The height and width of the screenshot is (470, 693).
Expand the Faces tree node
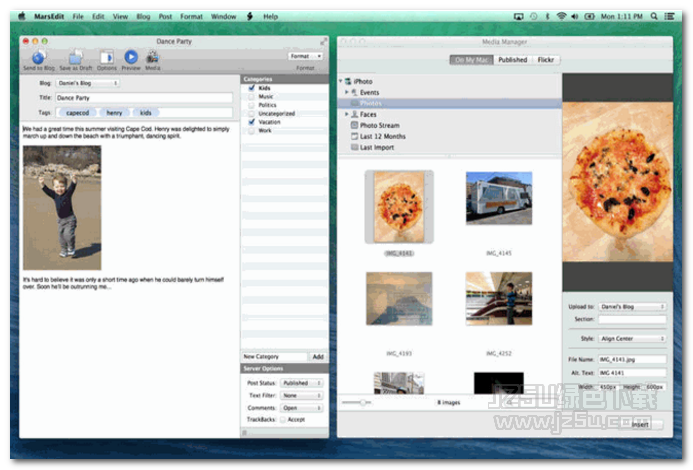[x=346, y=114]
